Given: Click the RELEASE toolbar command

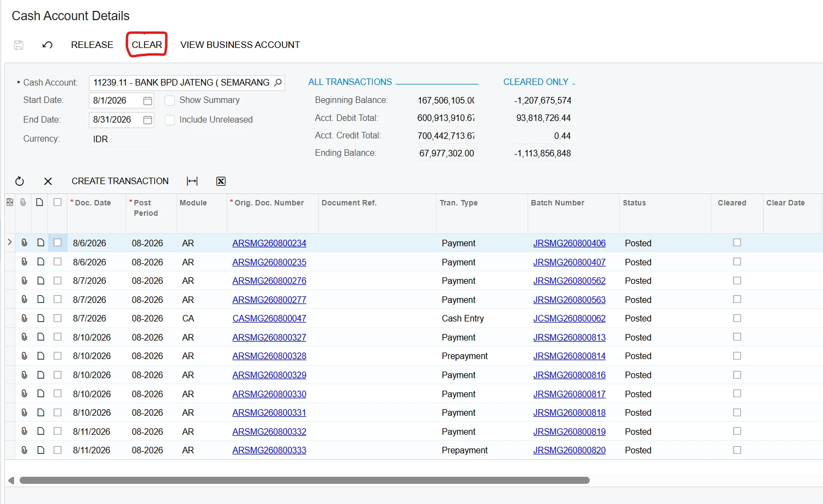Looking at the screenshot, I should click(92, 45).
